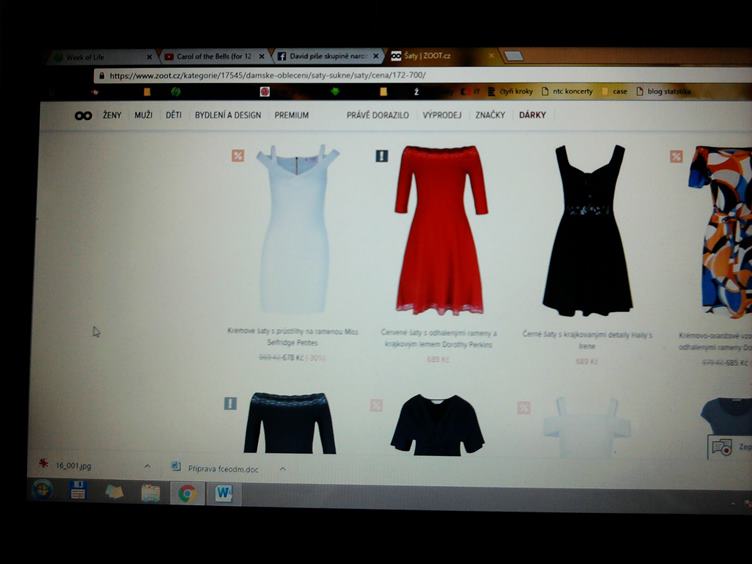Click the discount badge on the patterned dress
This screenshot has width=752, height=564.
(x=676, y=156)
